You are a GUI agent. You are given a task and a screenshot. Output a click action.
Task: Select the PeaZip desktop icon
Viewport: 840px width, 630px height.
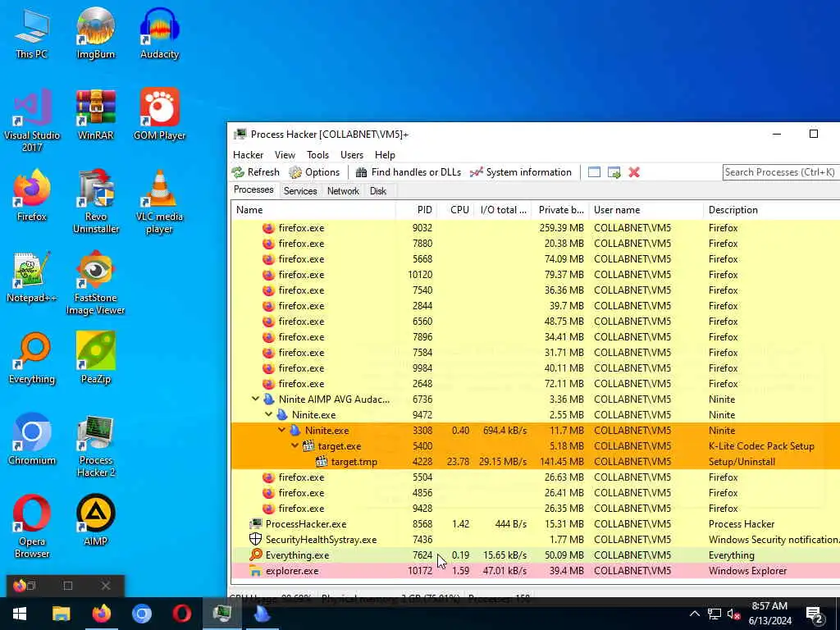pyautogui.click(x=95, y=358)
